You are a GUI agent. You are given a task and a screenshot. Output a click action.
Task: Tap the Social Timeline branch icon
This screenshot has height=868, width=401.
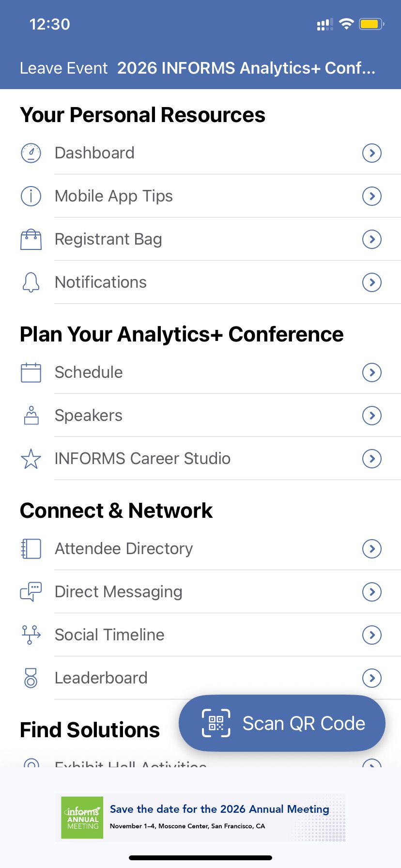point(31,635)
